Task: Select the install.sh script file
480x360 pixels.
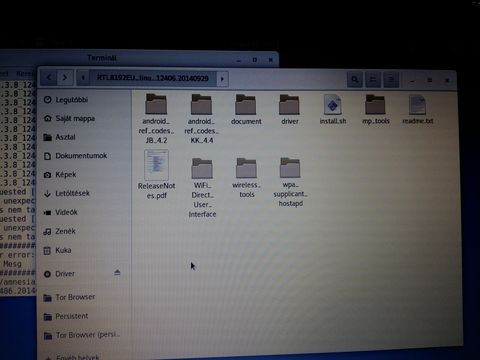Action: [x=333, y=109]
